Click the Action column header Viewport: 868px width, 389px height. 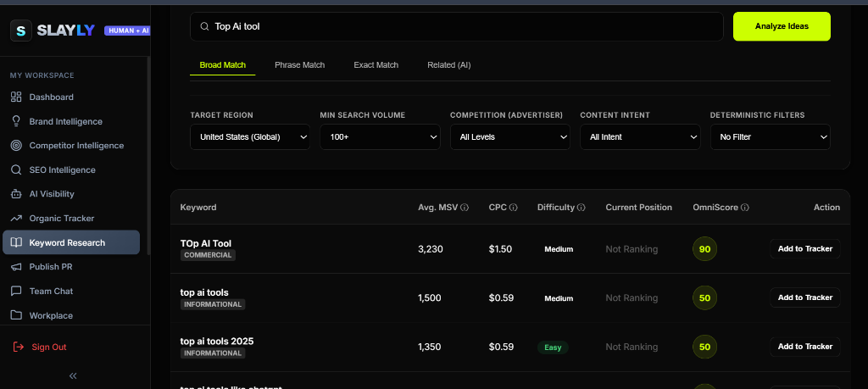pos(826,208)
